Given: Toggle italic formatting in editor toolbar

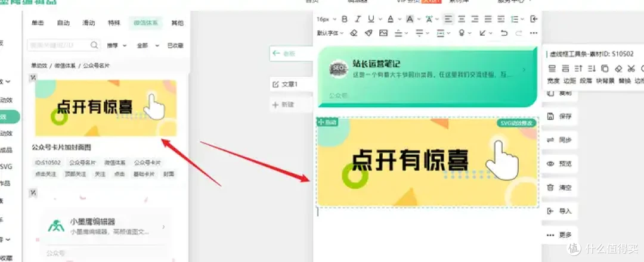Looking at the screenshot, I should 358,19.
